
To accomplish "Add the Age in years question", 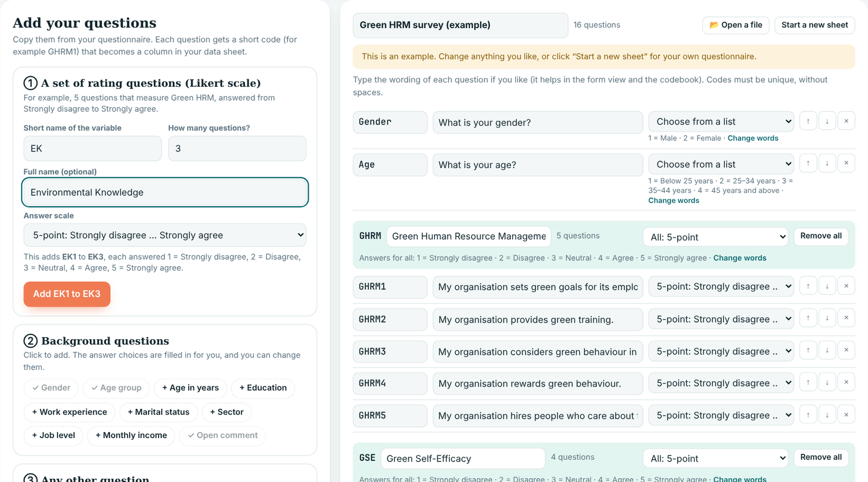I will pyautogui.click(x=190, y=388).
